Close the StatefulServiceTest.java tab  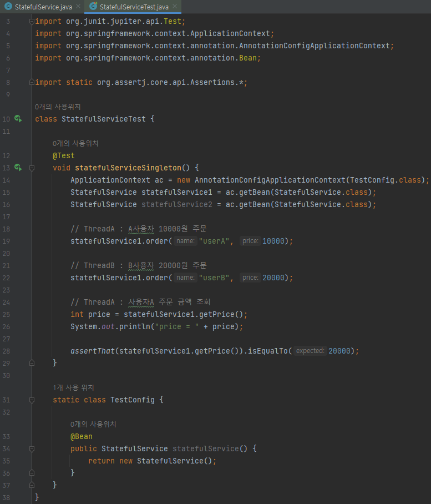tap(175, 7)
